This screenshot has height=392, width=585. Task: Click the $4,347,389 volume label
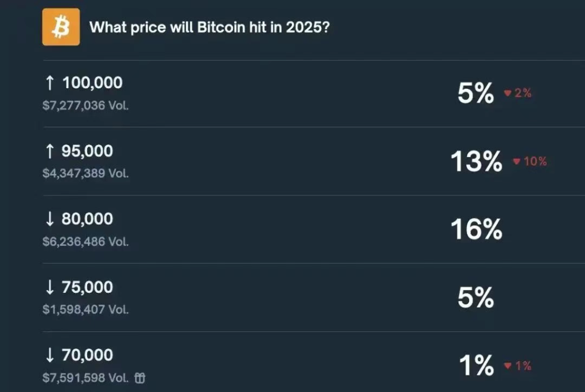click(x=85, y=174)
